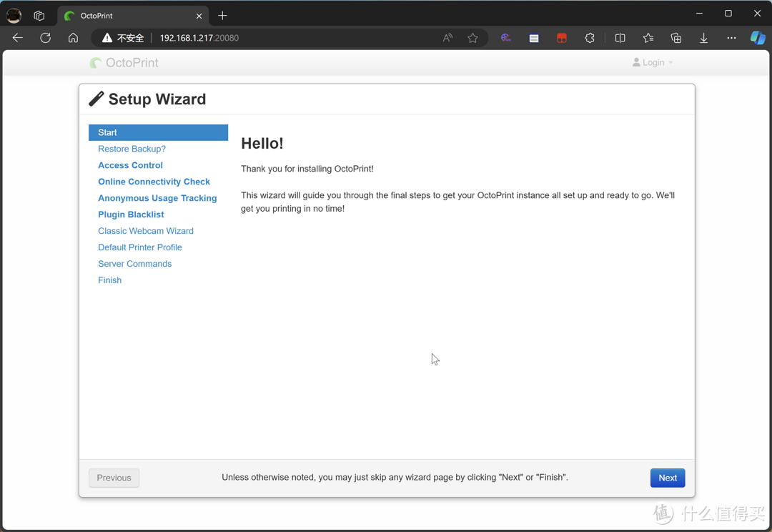Image resolution: width=772 pixels, height=532 pixels.
Task: Open the downloads arrow icon
Action: pos(703,38)
